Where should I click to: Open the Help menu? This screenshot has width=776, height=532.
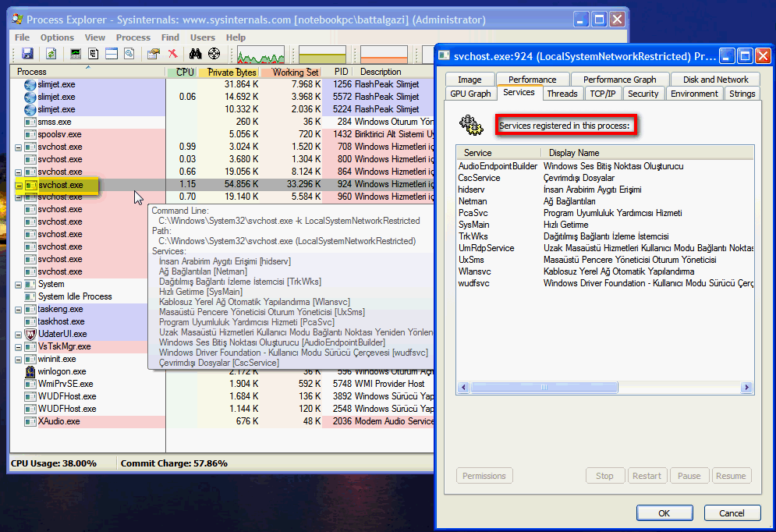pos(236,37)
